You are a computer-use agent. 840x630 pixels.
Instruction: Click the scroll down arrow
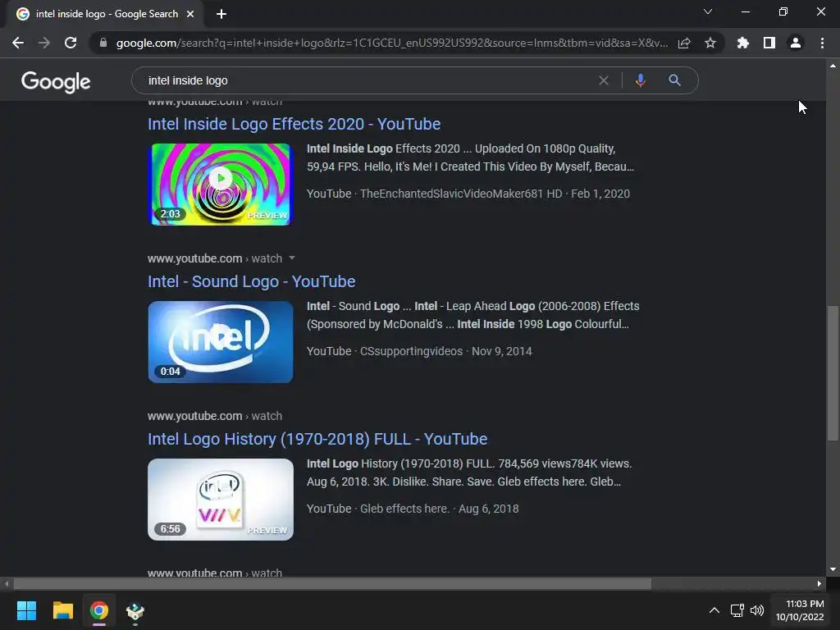click(x=833, y=569)
